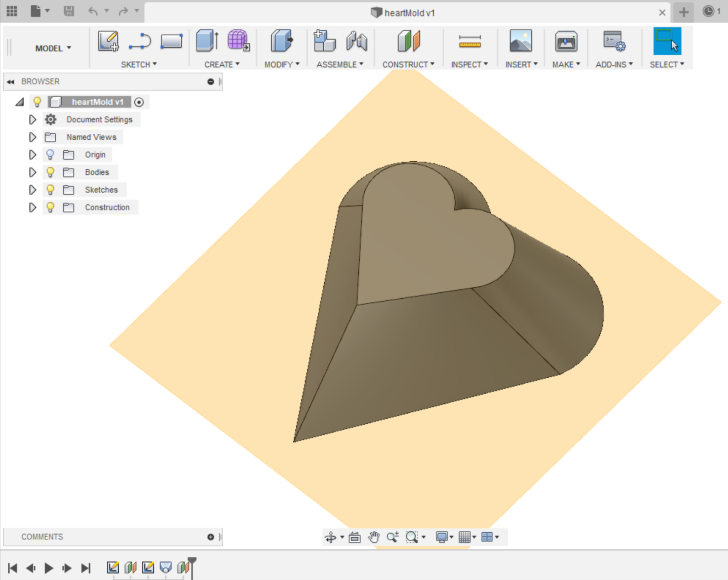Open the CONSTRUCT menu

point(408,64)
